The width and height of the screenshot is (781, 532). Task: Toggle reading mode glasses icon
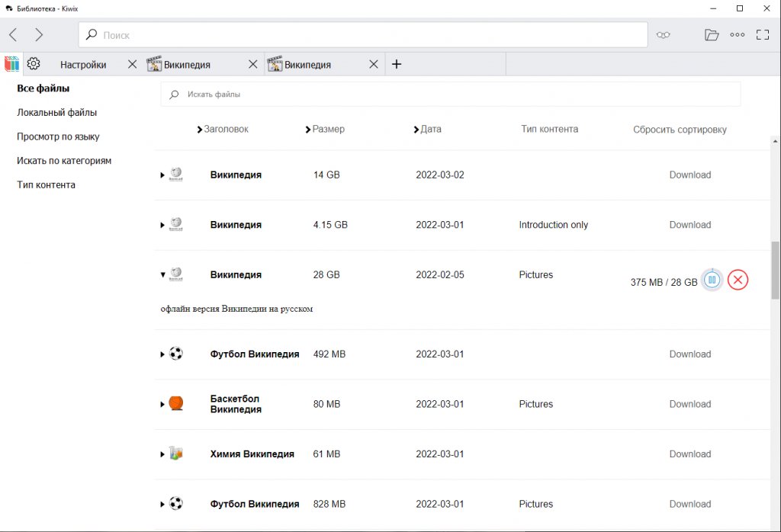tap(663, 34)
